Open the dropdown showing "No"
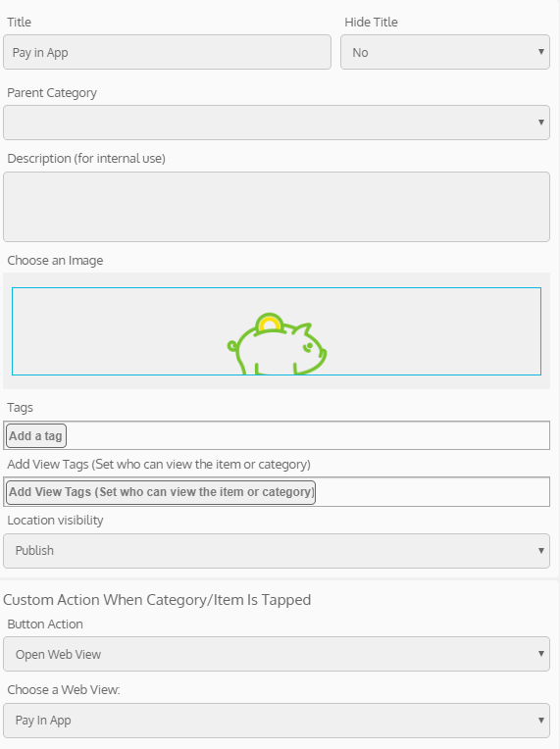 (x=445, y=52)
